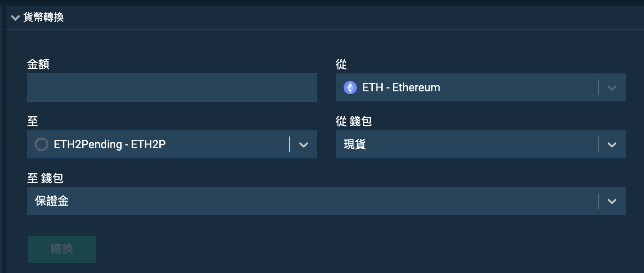Open the 保證金 destination wallet dropdown
The image size is (644, 273).
pyautogui.click(x=326, y=201)
